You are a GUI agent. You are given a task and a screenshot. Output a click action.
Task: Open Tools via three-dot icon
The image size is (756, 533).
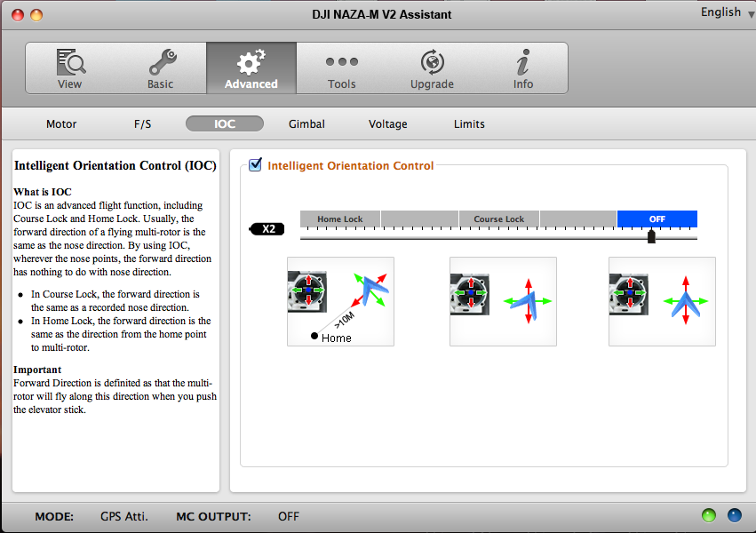(342, 61)
